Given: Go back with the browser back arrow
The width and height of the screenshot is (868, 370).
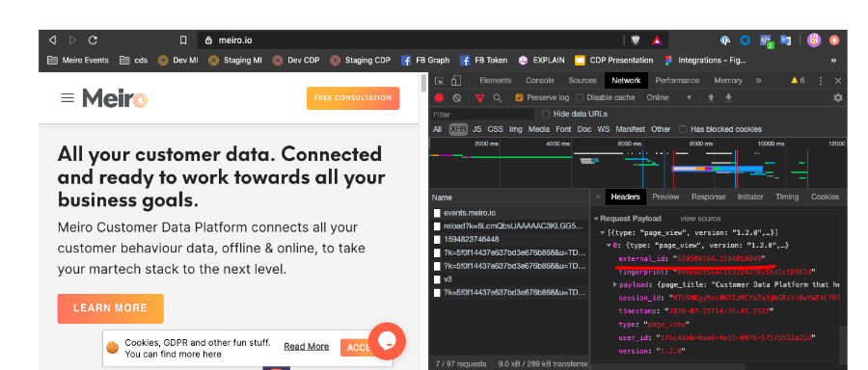Looking at the screenshot, I should 53,40.
